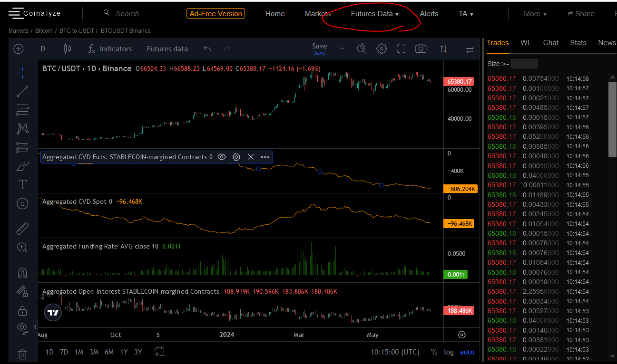617x364 pixels.
Task: Switch to the Trades tab
Action: tap(498, 43)
